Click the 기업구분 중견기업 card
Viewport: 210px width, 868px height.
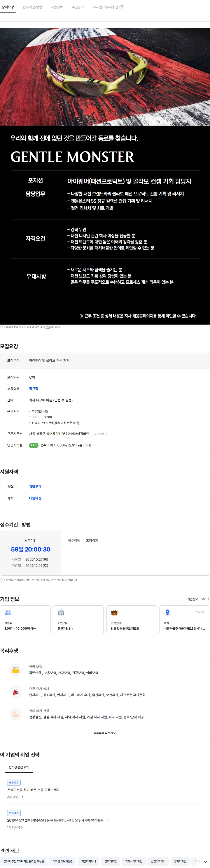pyautogui.click(x=78, y=620)
